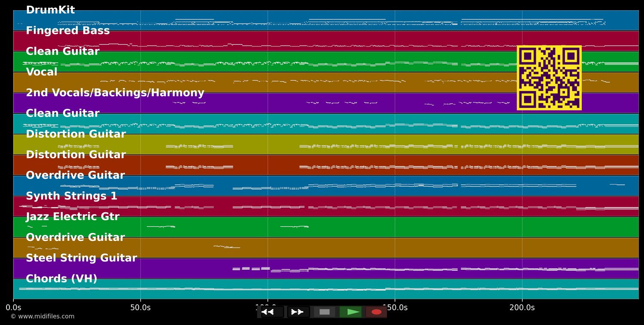Click the 200.0s timeline label
Screen dimensions: 644x325
click(522, 307)
